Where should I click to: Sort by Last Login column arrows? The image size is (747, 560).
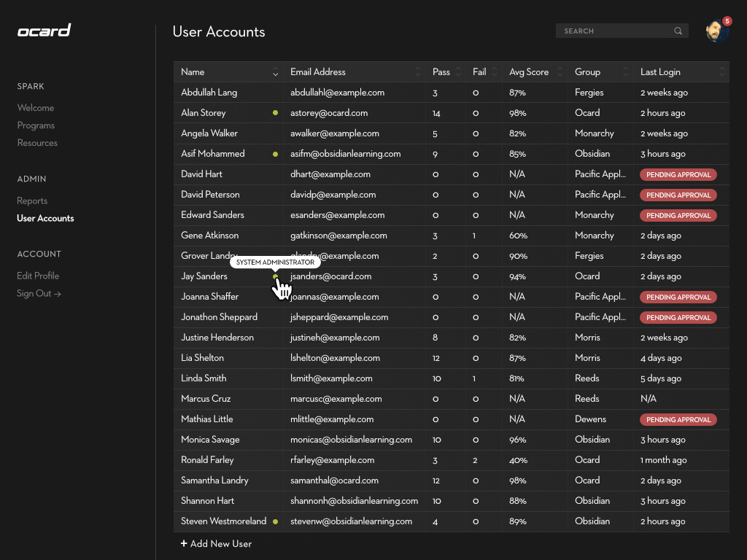point(721,72)
